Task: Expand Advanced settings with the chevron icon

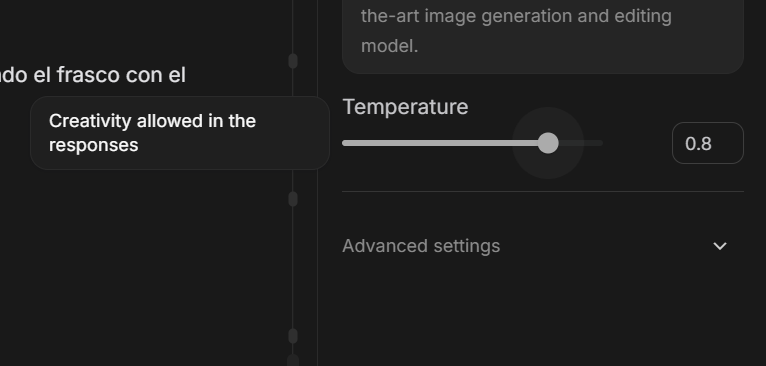Action: point(720,246)
